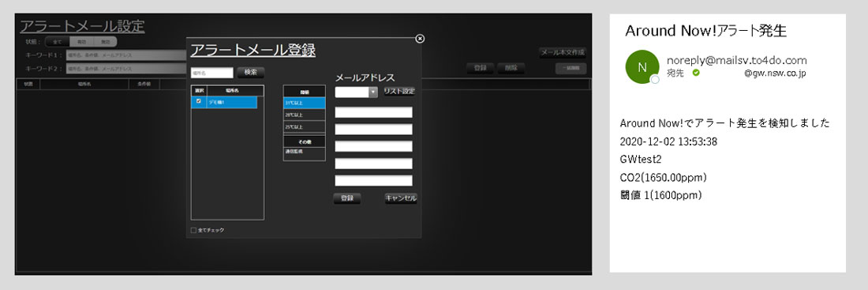Click the 一括削除 button on settings page
This screenshot has width=868, height=290.
click(x=571, y=69)
